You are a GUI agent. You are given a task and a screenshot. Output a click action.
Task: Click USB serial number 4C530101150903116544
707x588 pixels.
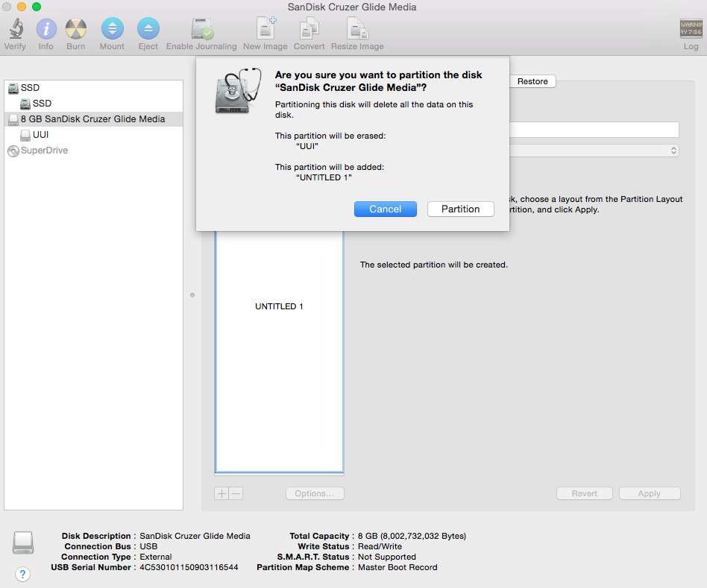coord(189,567)
